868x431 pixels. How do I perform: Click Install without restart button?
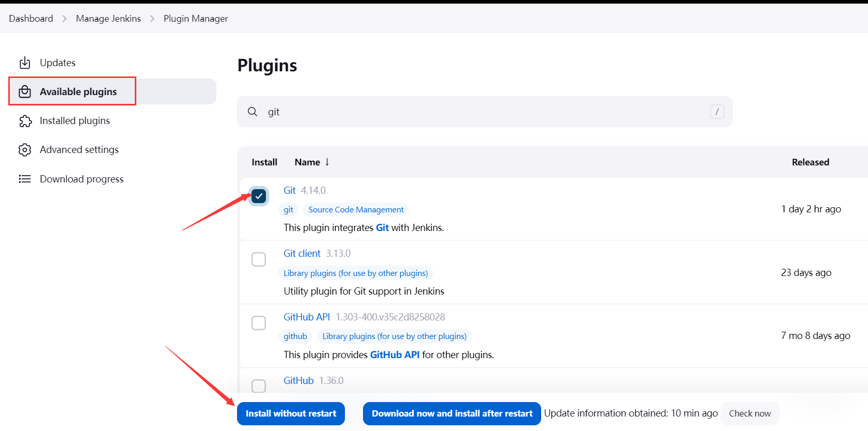pyautogui.click(x=291, y=413)
